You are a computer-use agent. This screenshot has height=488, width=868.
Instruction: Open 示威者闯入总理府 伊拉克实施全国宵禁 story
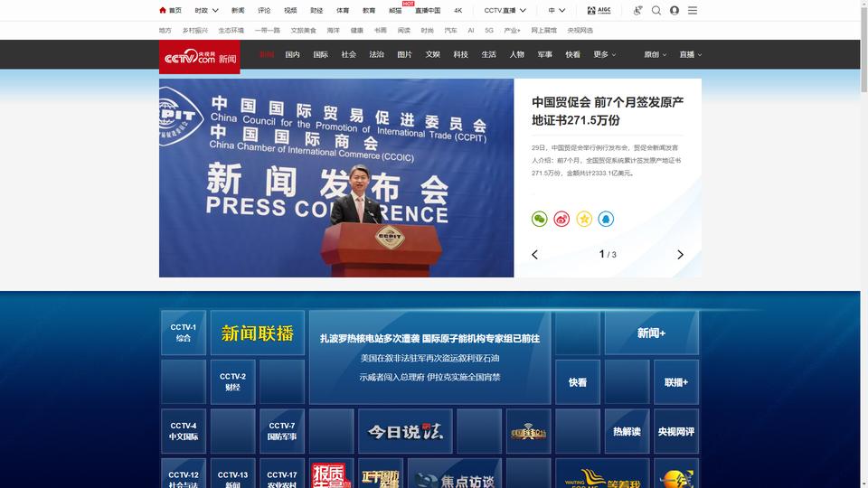429,378
